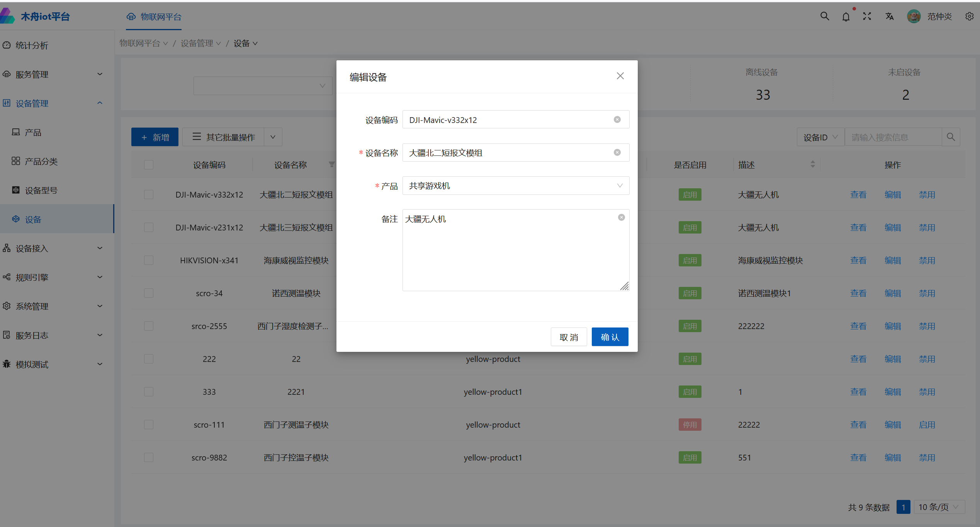Image resolution: width=980 pixels, height=527 pixels.
Task: Click the language translation icon
Action: tap(889, 16)
